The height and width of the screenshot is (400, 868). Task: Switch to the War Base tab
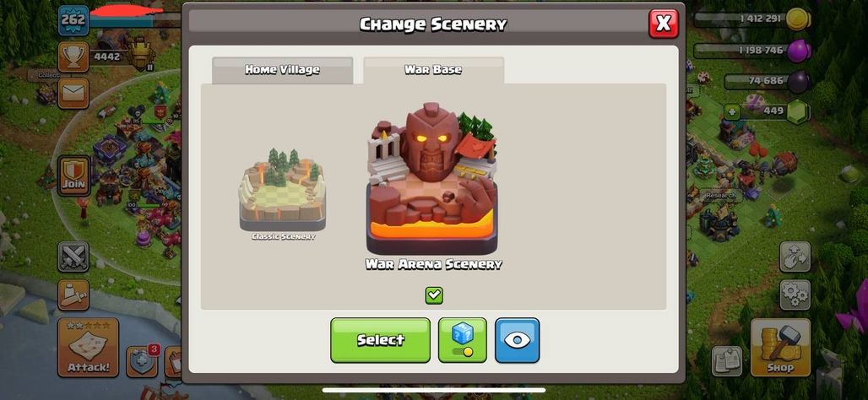pyautogui.click(x=433, y=70)
